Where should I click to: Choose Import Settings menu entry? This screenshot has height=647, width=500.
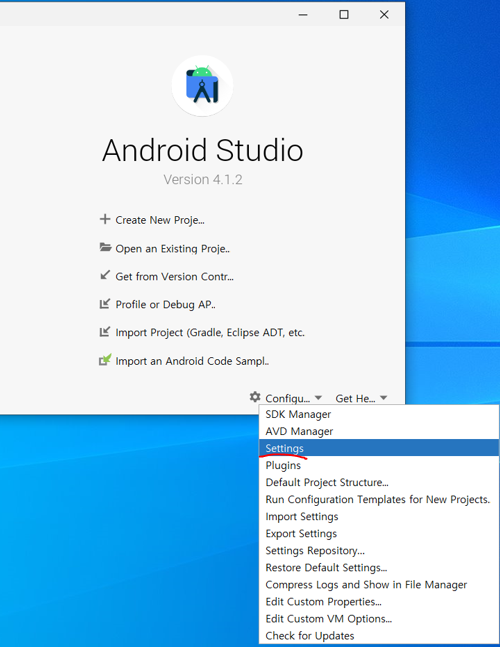coord(379,517)
